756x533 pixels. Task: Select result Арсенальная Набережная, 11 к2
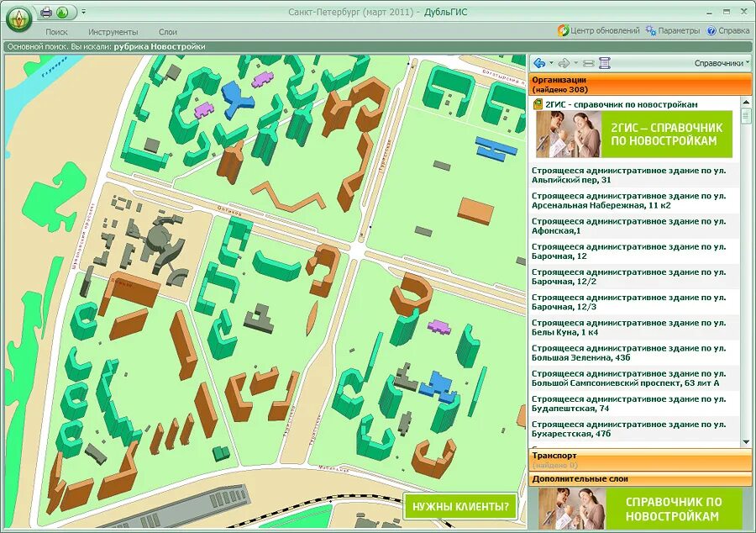pyautogui.click(x=634, y=201)
